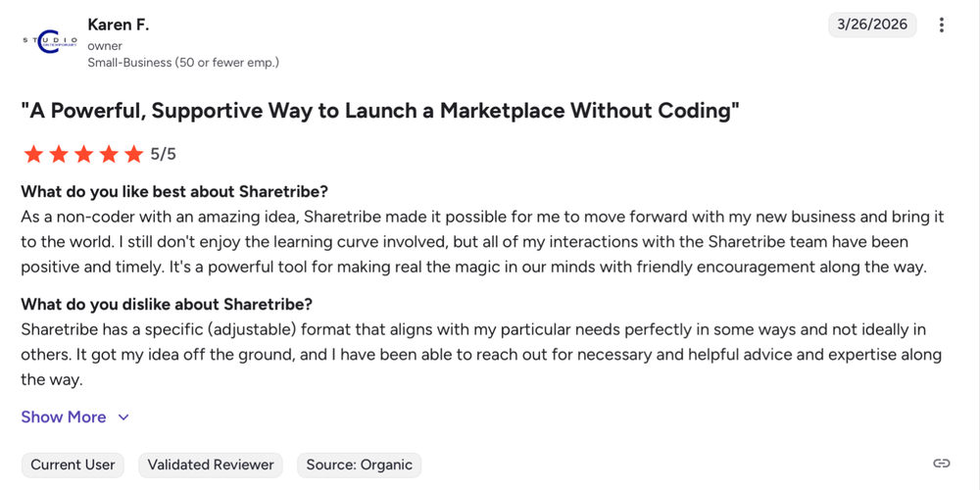Copy review link via chain icon
Screen dimensions: 980x490
(942, 464)
